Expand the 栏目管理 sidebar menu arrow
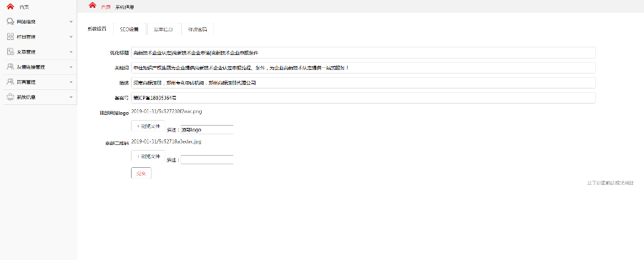 pyautogui.click(x=71, y=37)
